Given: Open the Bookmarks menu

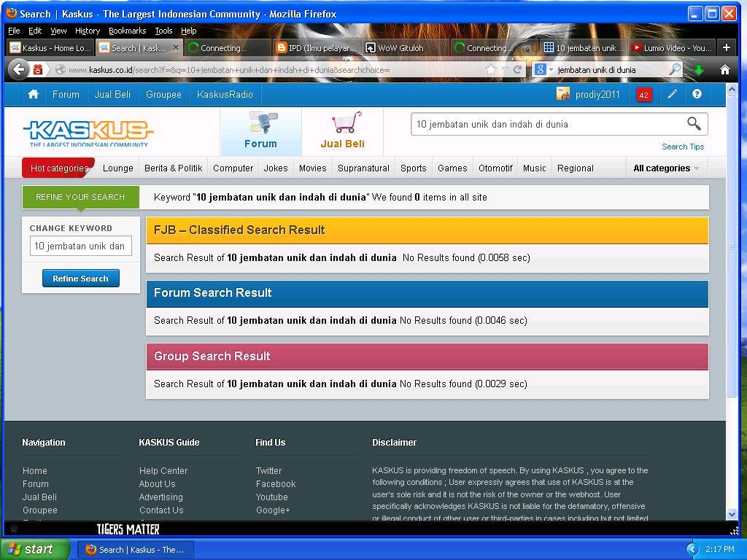Looking at the screenshot, I should [x=127, y=31].
